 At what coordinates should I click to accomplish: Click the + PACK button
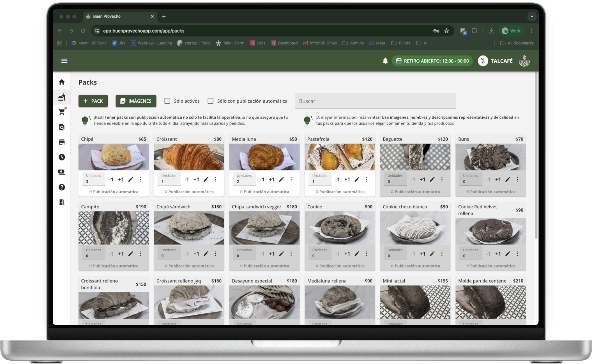93,101
